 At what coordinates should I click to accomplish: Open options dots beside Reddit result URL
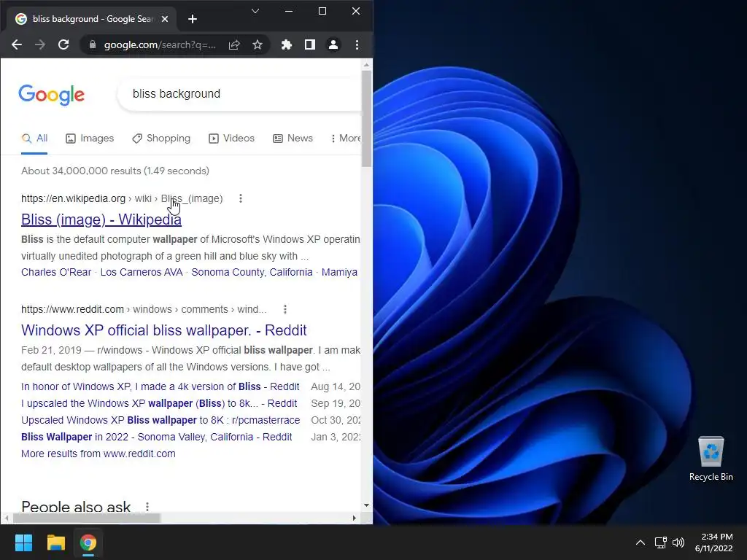pyautogui.click(x=285, y=309)
